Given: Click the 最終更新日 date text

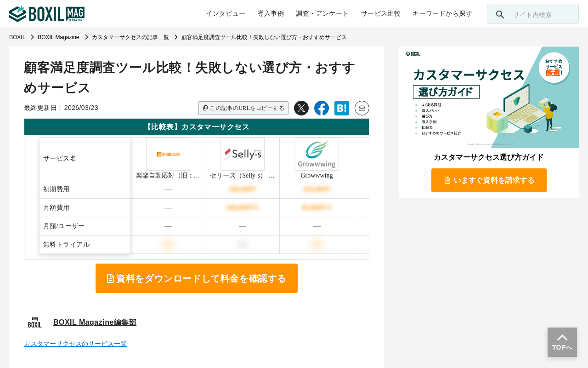Looking at the screenshot, I should tap(61, 108).
